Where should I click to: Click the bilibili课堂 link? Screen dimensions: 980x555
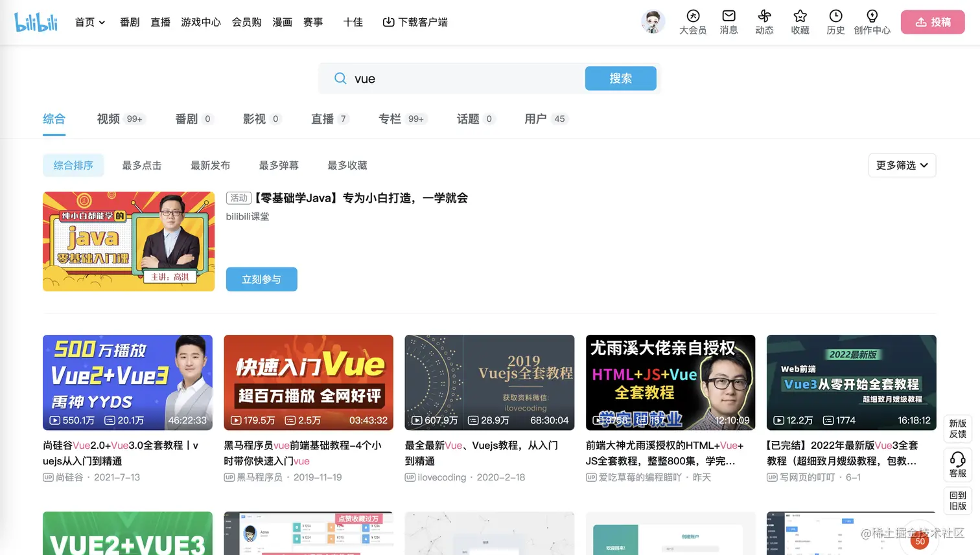[248, 217]
